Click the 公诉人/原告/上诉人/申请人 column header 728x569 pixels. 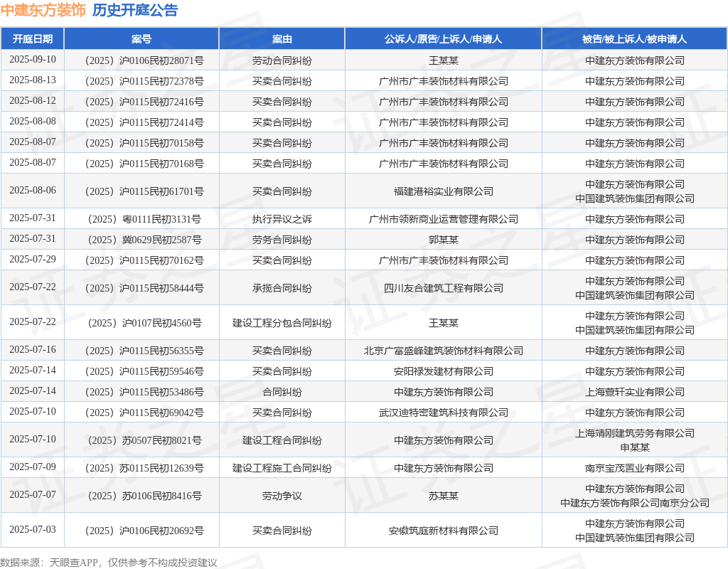coord(444,39)
